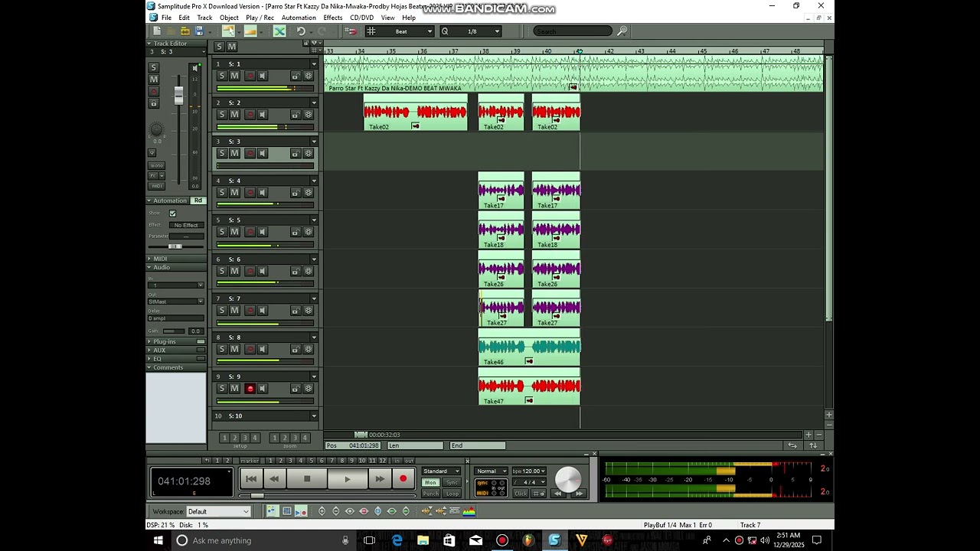The image size is (980, 551).
Task: Click the automation parameter slider
Action: click(x=175, y=246)
